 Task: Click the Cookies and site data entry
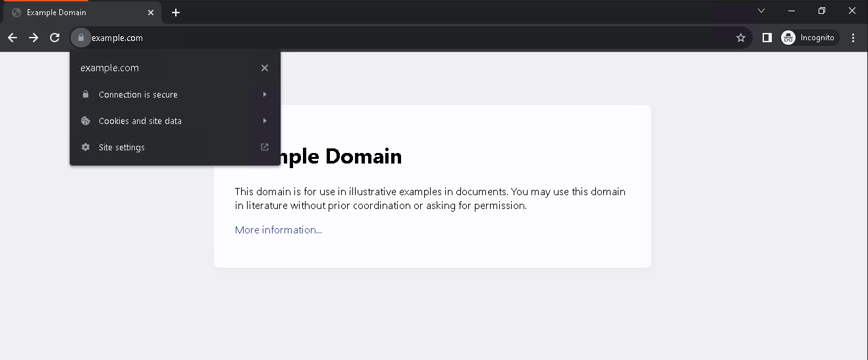click(x=140, y=121)
